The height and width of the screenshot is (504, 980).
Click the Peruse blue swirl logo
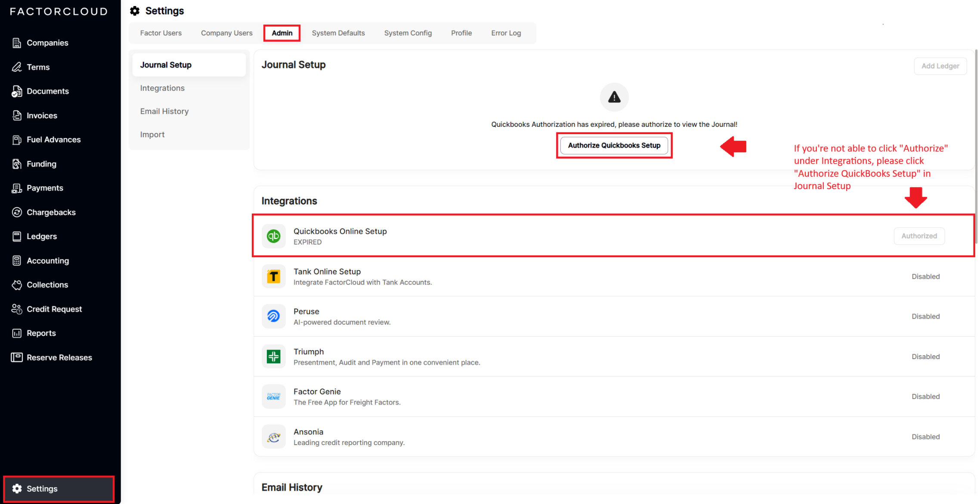coord(273,317)
